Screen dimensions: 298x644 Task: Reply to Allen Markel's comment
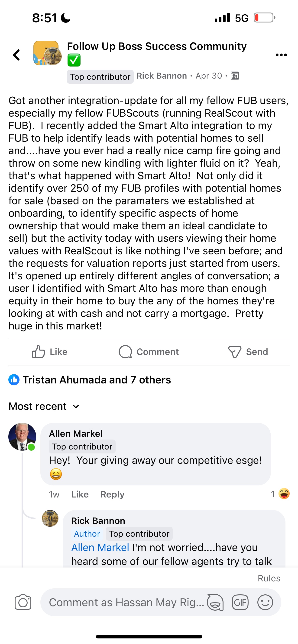pyautogui.click(x=112, y=494)
